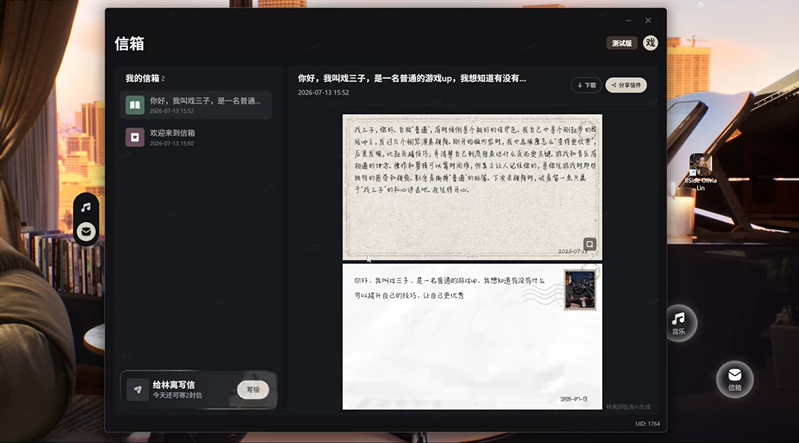The image size is (799, 443).
Task: Click the reply letter from 林离 image
Action: click(472, 187)
